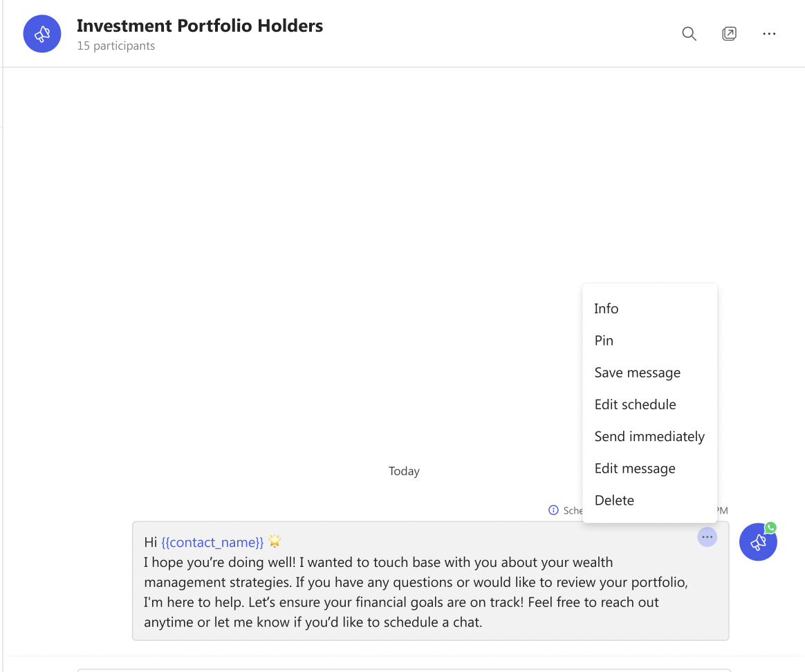Viewport: 805px width, 672px height.
Task: Select Edit message in the menu
Action: 635,468
